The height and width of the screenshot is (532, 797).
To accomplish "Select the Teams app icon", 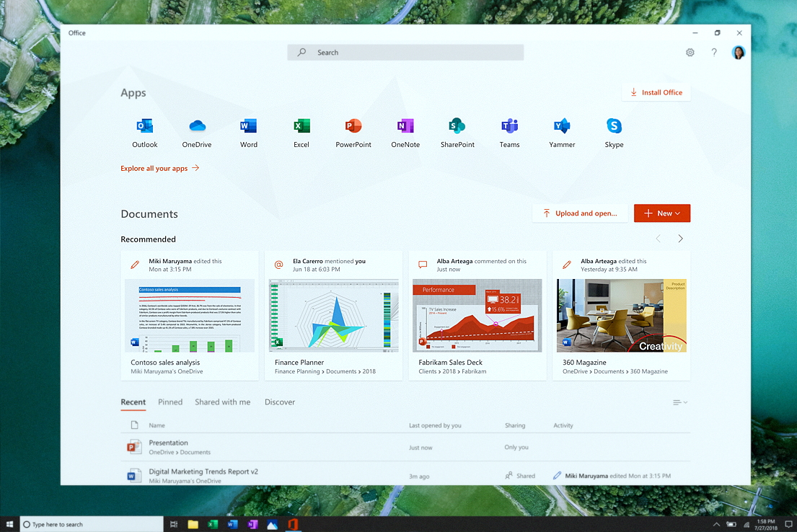I will [x=509, y=126].
